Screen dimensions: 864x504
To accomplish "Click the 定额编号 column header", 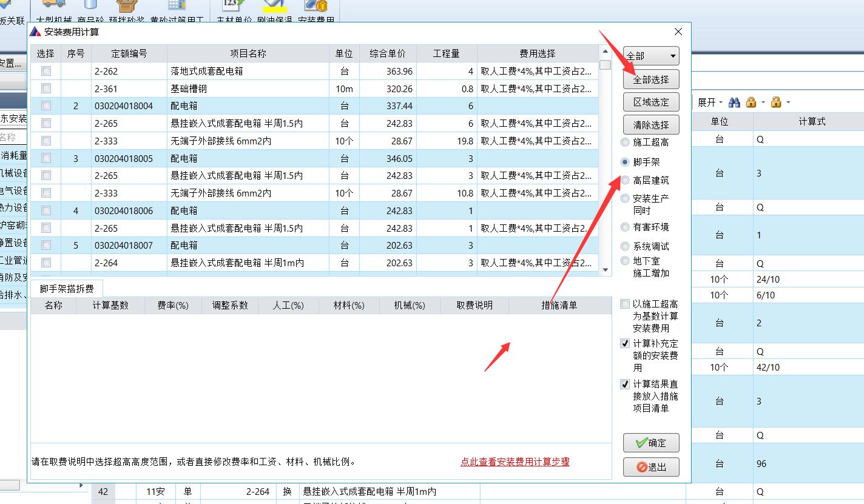I will (129, 53).
